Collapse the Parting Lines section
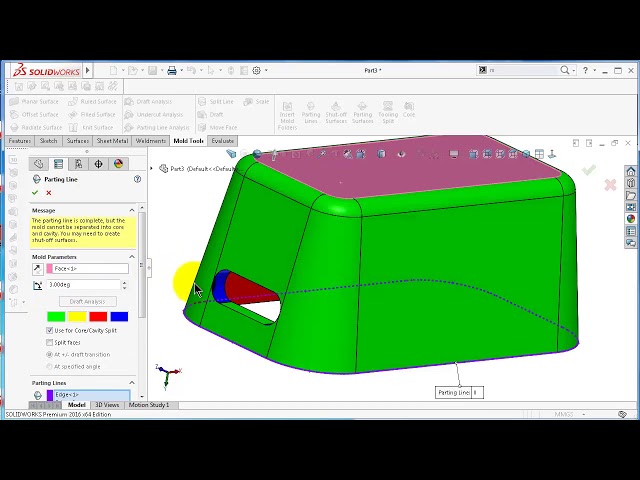640x480 pixels. click(x=132, y=383)
